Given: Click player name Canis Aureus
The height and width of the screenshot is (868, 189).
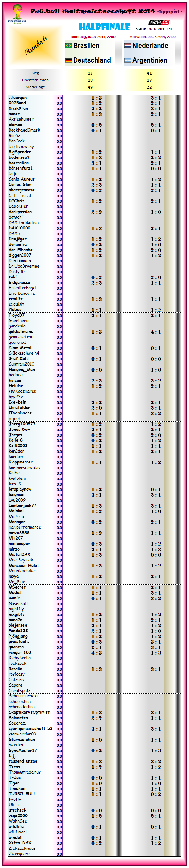Looking at the screenshot, I should tap(21, 179).
